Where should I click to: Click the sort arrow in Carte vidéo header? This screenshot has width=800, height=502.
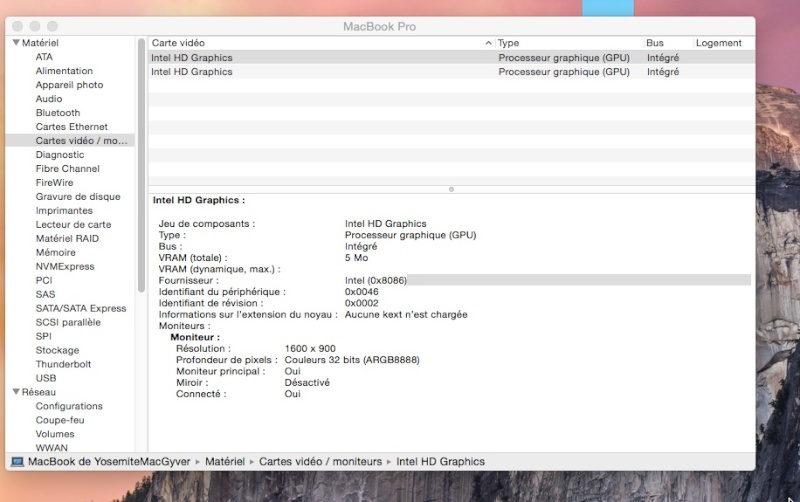[488, 43]
